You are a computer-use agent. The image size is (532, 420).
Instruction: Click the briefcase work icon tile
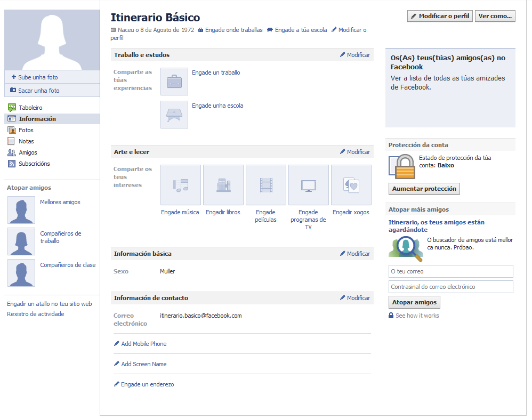(174, 82)
